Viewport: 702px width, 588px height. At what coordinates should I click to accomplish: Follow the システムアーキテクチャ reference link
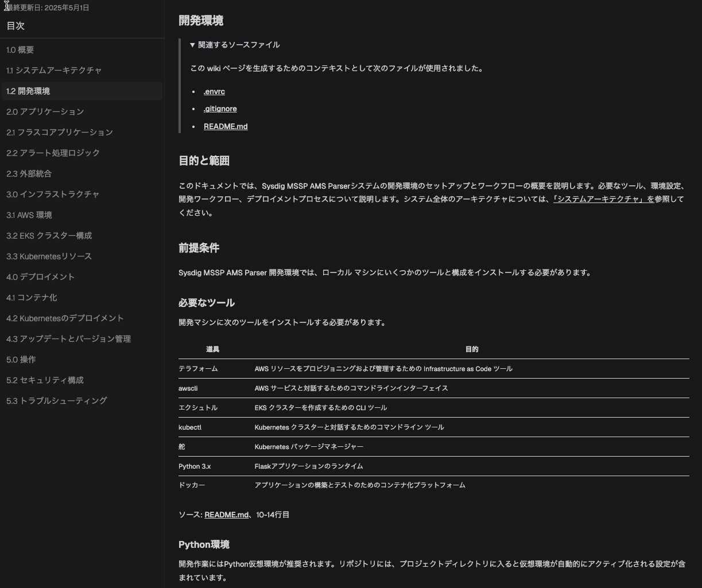[603, 199]
